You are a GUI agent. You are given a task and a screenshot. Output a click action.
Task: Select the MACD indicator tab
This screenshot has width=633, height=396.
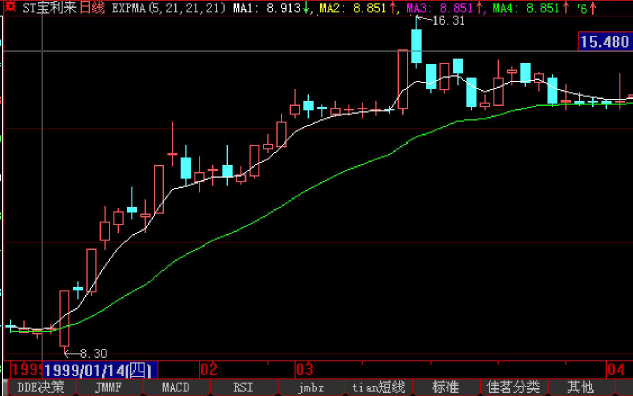pyautogui.click(x=176, y=388)
